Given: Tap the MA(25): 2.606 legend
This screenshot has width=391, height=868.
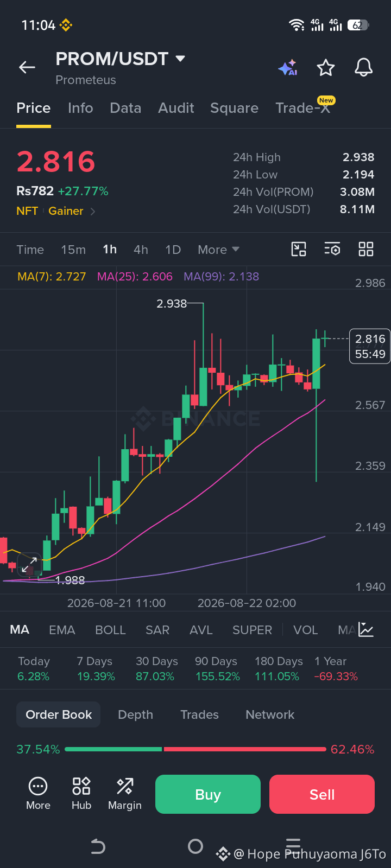Looking at the screenshot, I should click(x=135, y=277).
